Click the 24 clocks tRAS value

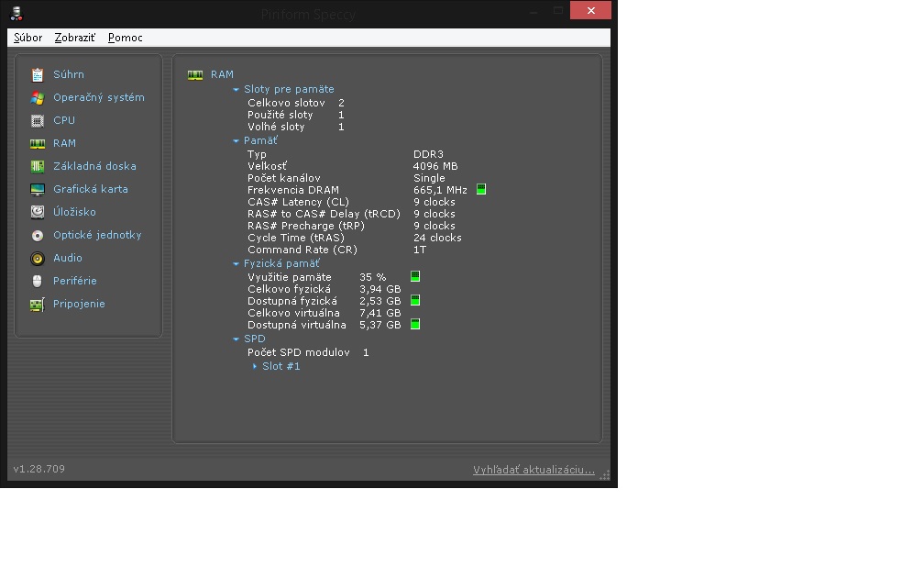[437, 238]
